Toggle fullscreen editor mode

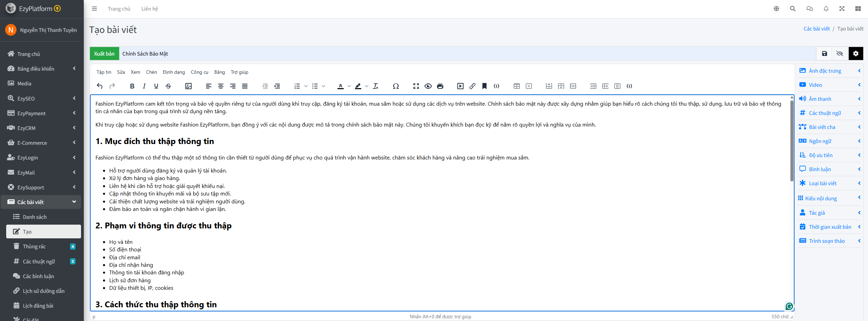[416, 86]
